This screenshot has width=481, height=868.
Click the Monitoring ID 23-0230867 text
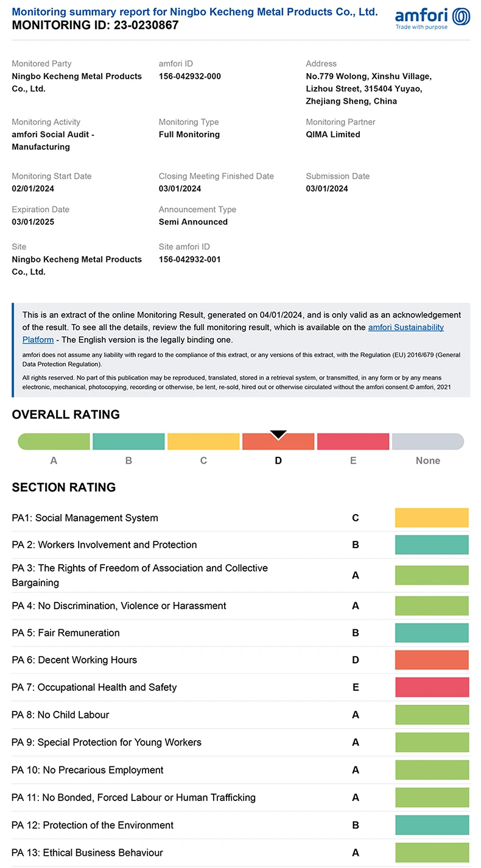pyautogui.click(x=96, y=26)
